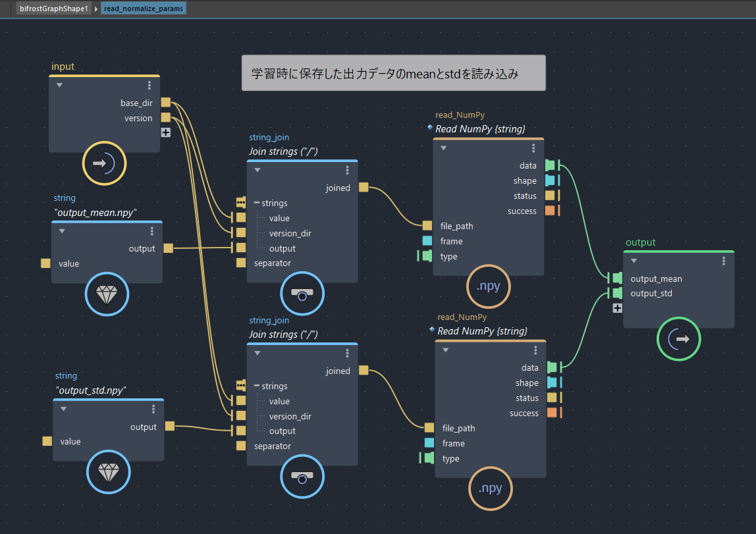The width and height of the screenshot is (756, 534).
Task: Click type port of lower read_NumPy
Action: pyautogui.click(x=429, y=458)
